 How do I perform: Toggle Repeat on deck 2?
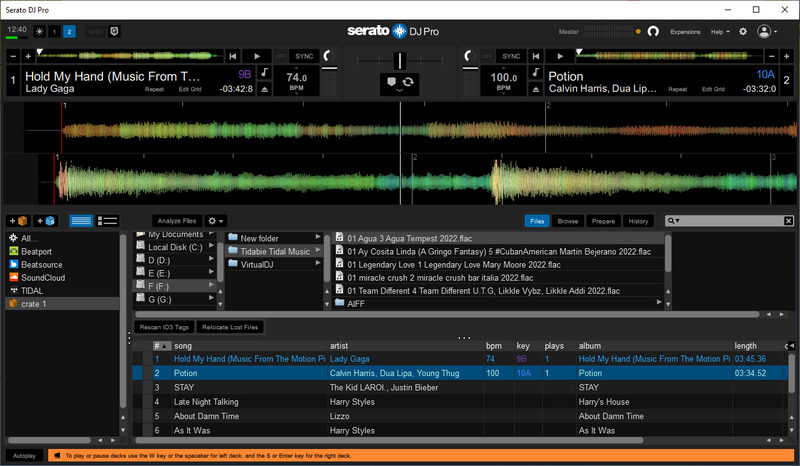678,89
